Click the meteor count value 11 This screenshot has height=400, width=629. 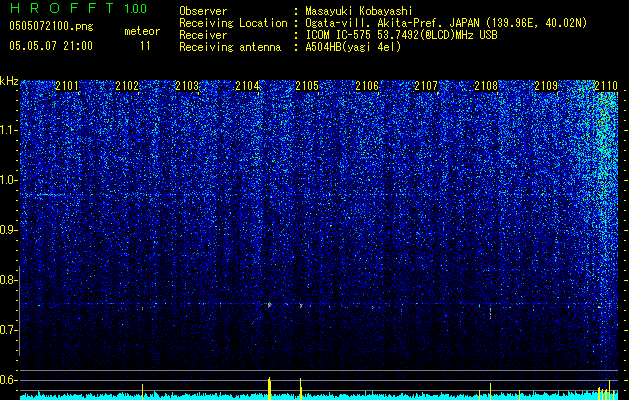pos(145,46)
